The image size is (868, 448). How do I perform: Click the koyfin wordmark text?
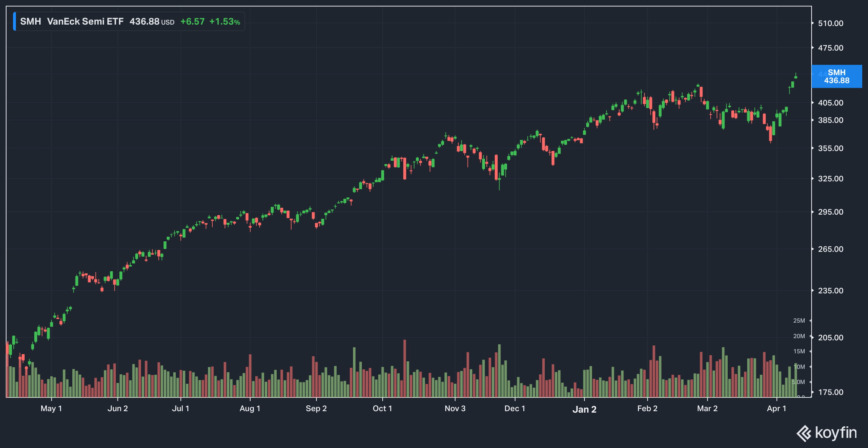836,433
